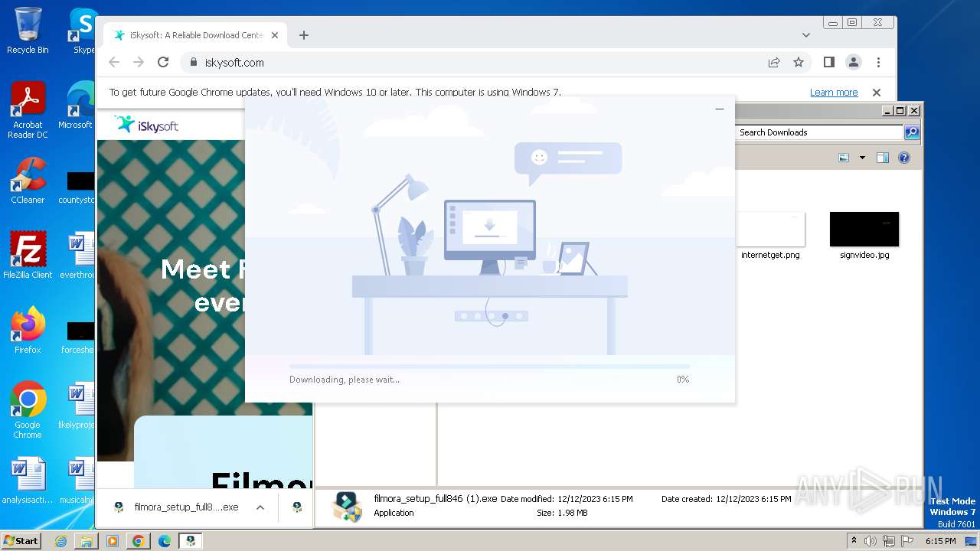Open Windows Explorer folder from taskbar
Viewport: 980px width, 551px height.
(x=87, y=541)
